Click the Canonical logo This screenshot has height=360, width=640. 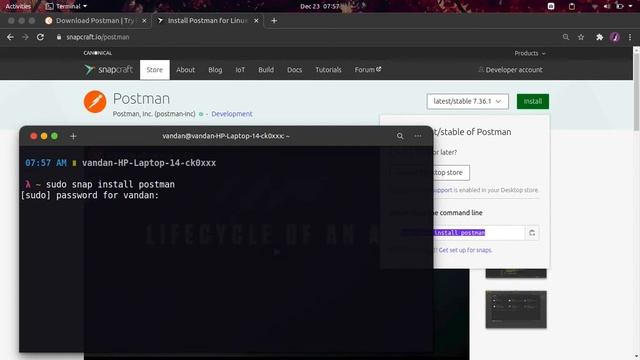(x=98, y=53)
